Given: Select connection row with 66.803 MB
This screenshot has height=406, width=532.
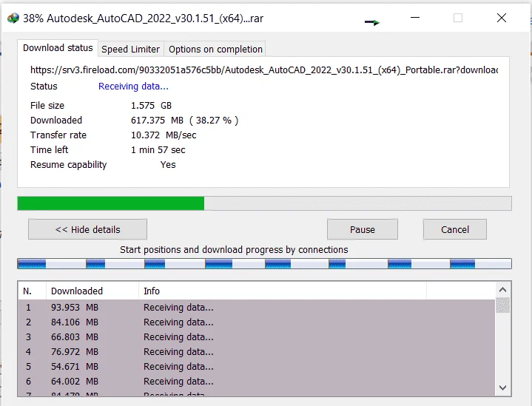Looking at the screenshot, I should 257,336.
